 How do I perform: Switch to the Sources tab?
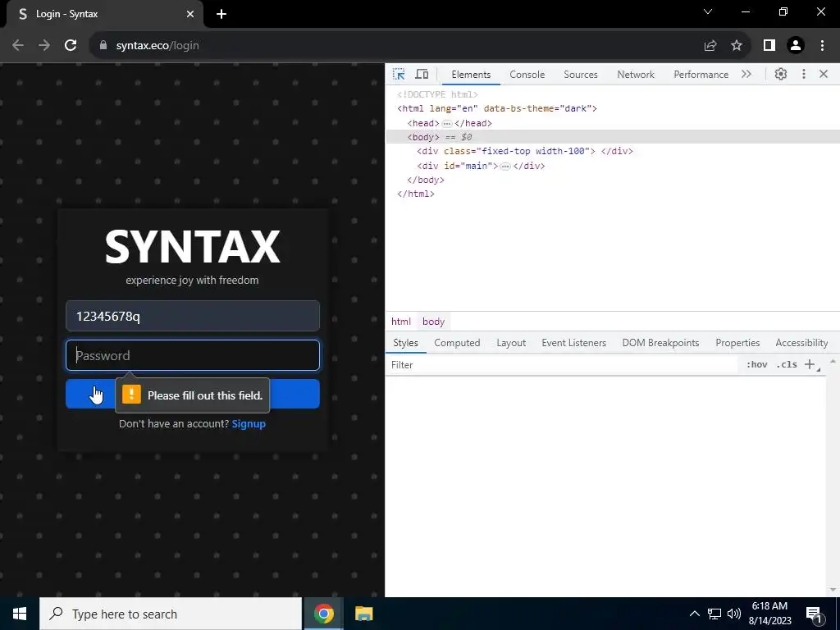coord(580,75)
